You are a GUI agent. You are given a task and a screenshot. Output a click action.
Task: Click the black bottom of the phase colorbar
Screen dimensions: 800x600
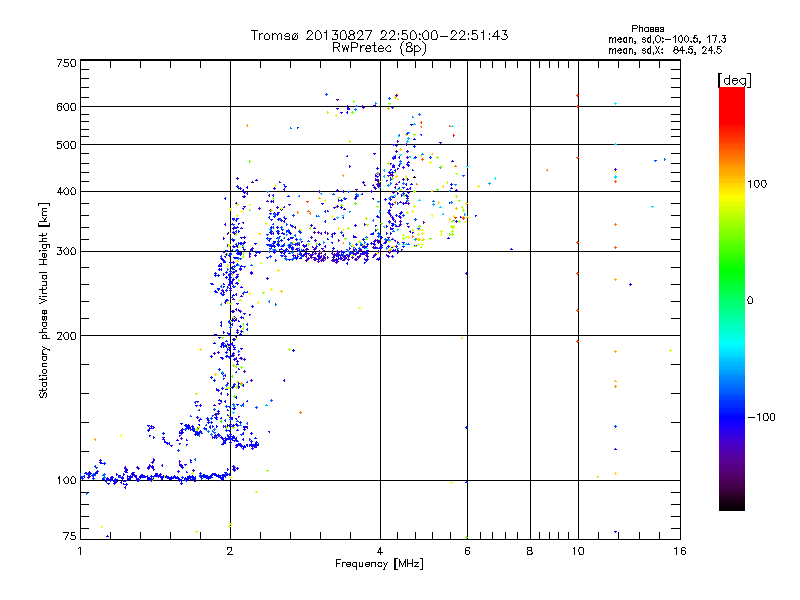(732, 503)
